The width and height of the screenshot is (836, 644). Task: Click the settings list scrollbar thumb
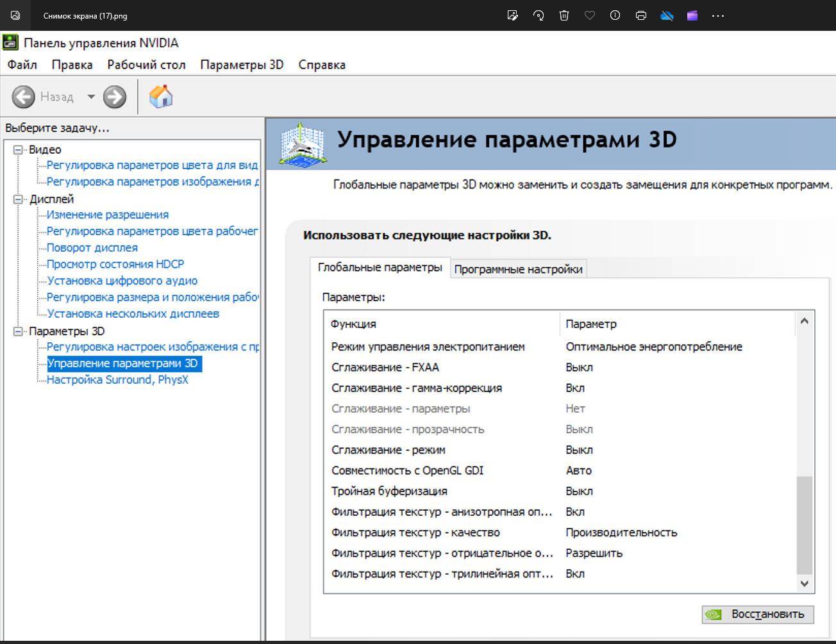tap(804, 525)
